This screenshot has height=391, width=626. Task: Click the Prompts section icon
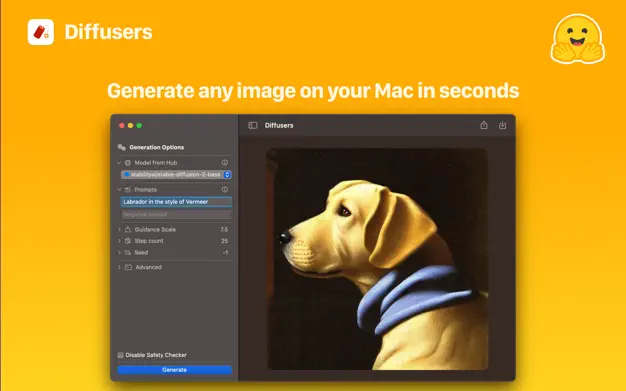(128, 189)
